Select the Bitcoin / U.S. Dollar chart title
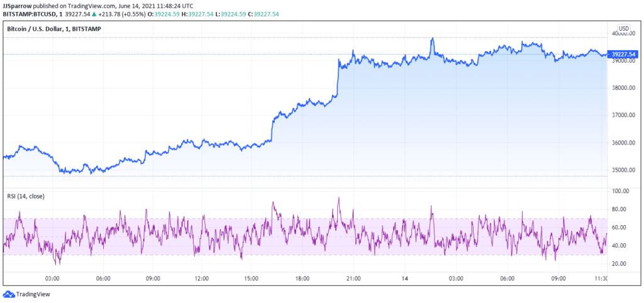 54,29
